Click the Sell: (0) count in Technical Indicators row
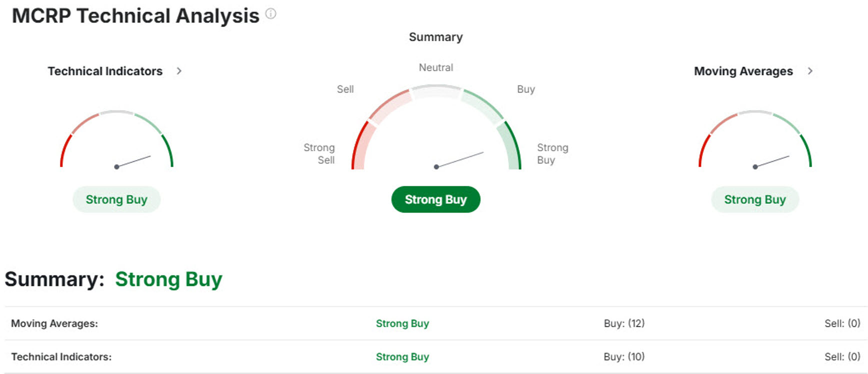868x374 pixels. pos(842,357)
